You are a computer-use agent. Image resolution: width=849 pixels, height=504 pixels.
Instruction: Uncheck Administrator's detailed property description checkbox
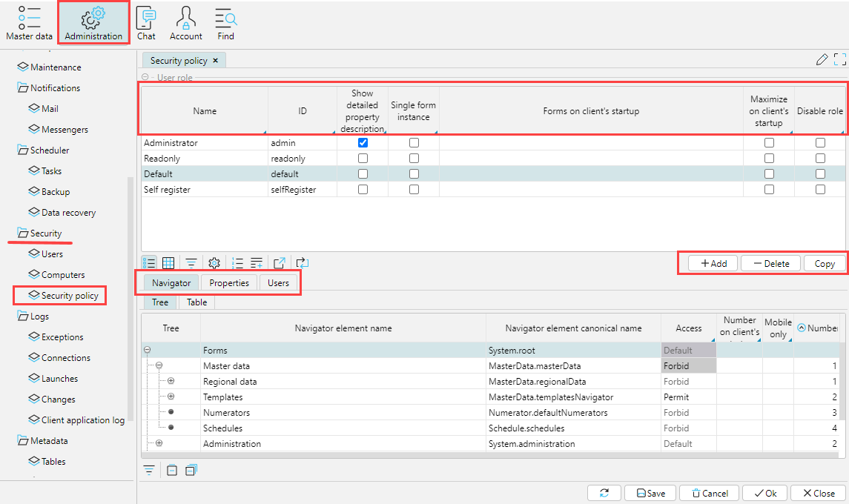coord(363,142)
